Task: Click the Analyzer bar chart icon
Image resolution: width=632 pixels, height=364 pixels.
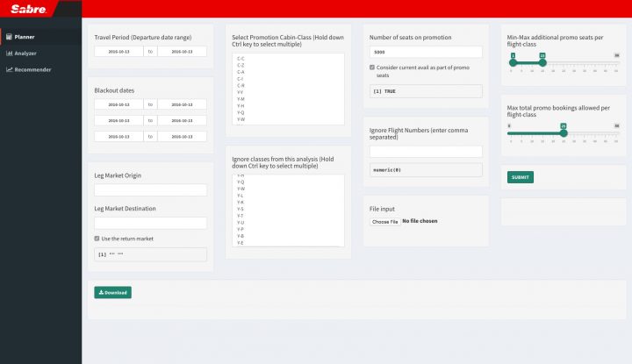Action: click(8, 54)
